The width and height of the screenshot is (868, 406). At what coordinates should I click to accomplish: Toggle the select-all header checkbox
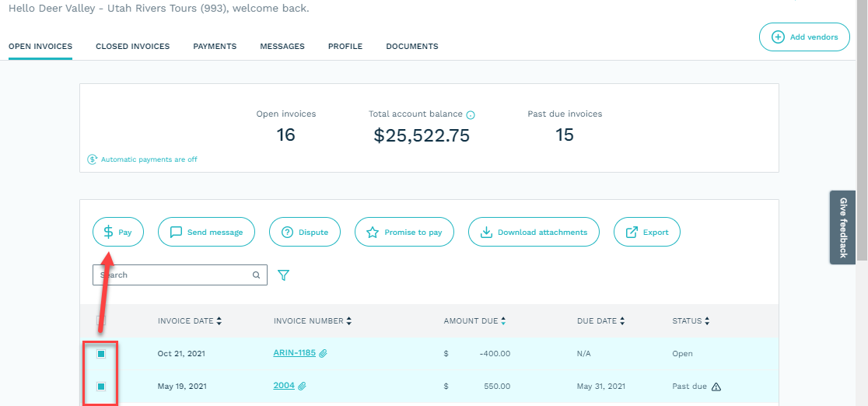101,321
